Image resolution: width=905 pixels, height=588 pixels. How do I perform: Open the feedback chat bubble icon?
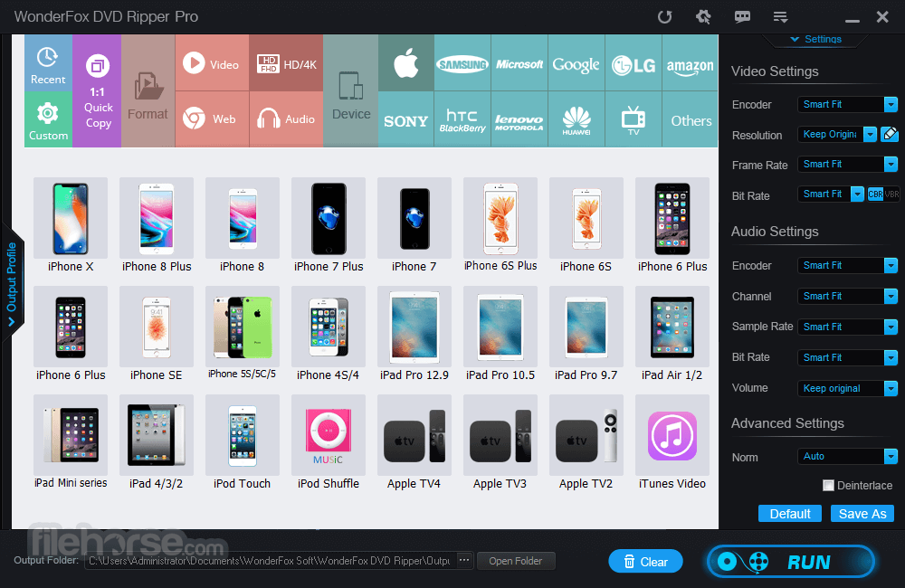coord(742,16)
